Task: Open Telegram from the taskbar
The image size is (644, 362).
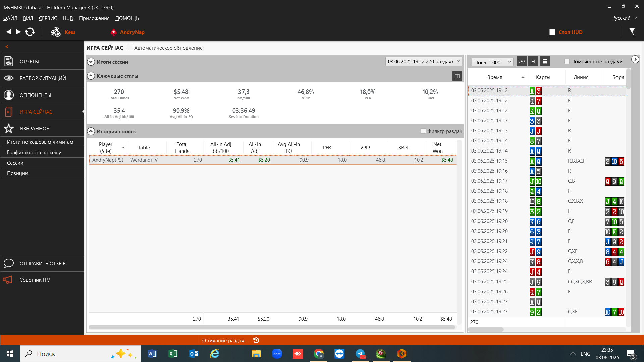Action: 361,354
